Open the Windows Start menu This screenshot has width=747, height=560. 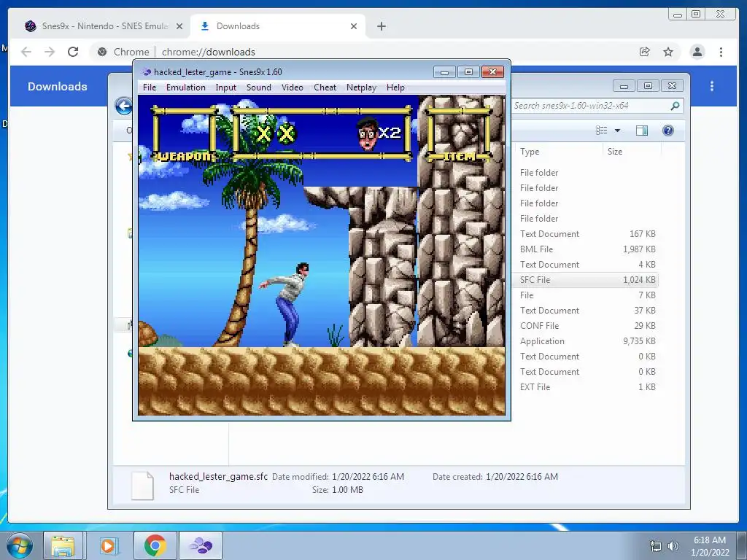click(x=20, y=545)
